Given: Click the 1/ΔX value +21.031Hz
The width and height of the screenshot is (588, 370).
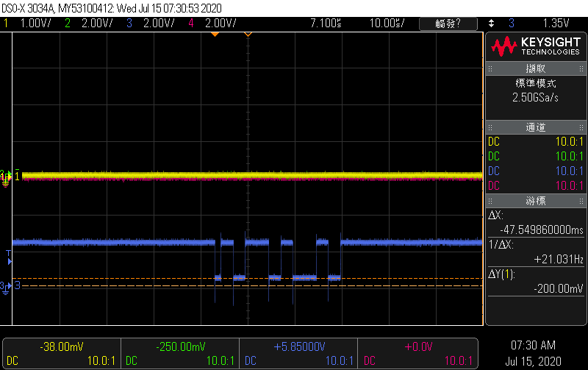Looking at the screenshot, I should click(559, 259).
